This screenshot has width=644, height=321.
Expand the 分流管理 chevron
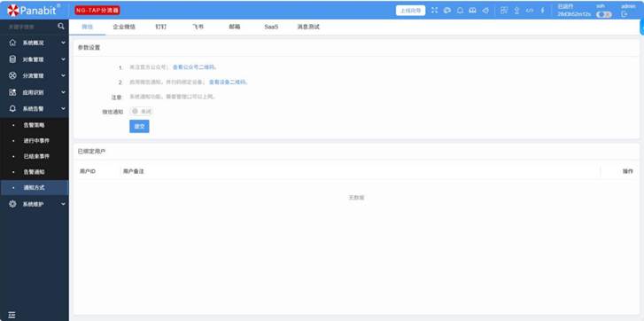point(63,75)
